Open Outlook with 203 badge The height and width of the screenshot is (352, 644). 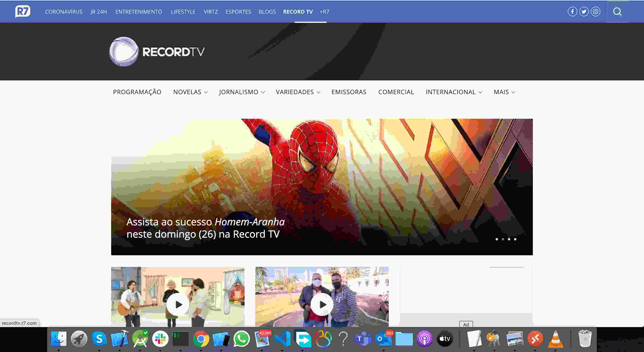384,339
